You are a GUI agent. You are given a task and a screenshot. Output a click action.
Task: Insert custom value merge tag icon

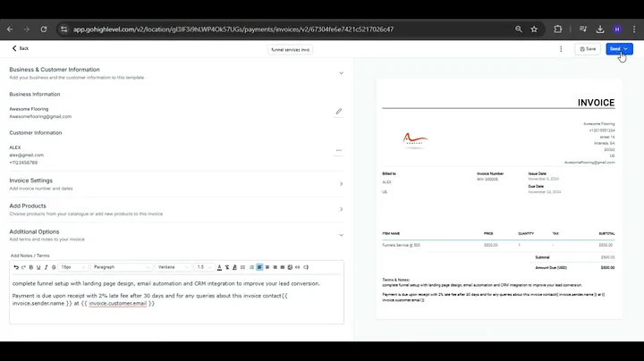[x=306, y=267]
